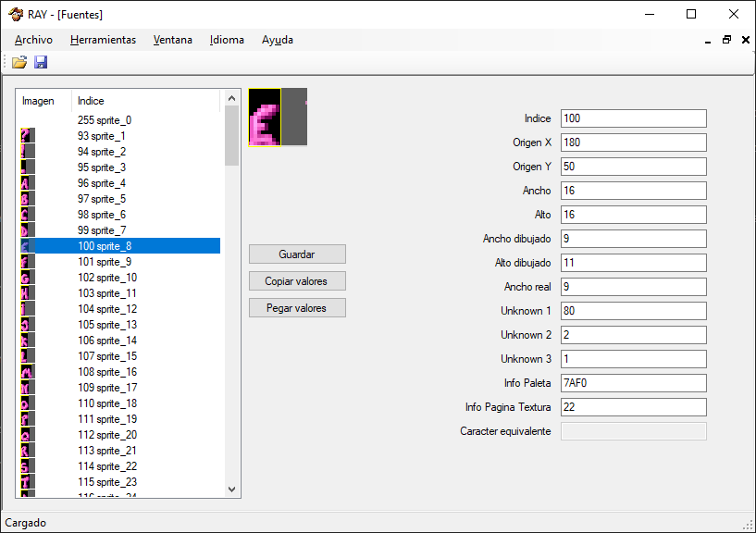The height and width of the screenshot is (533, 756).
Task: Minimize the inner Fuentes document window
Action: click(x=708, y=40)
